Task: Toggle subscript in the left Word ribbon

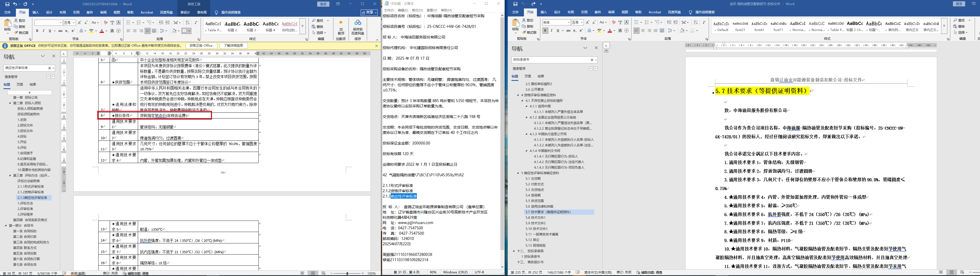Action: pyautogui.click(x=67, y=31)
